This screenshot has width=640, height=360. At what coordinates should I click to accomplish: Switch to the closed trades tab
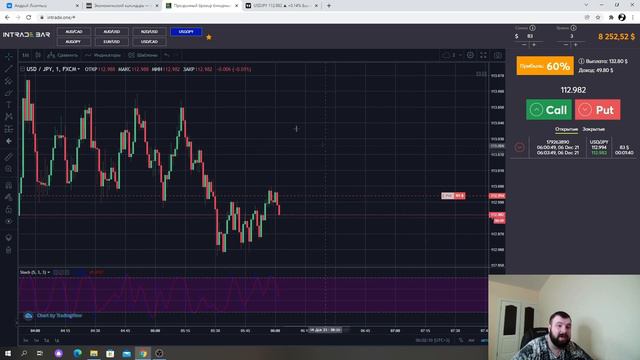[593, 129]
